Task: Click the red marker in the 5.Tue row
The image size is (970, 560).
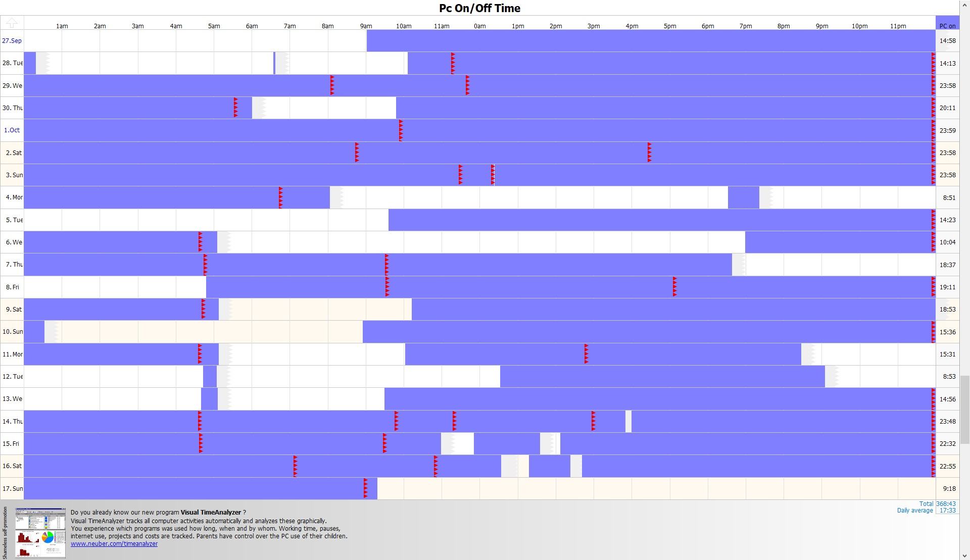Action: click(933, 220)
